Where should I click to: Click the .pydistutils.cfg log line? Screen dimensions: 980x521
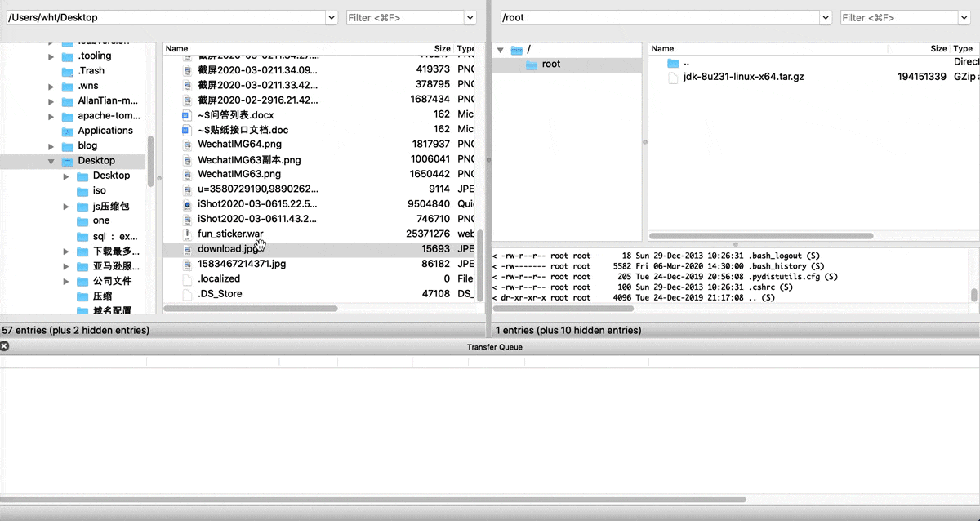click(665, 277)
